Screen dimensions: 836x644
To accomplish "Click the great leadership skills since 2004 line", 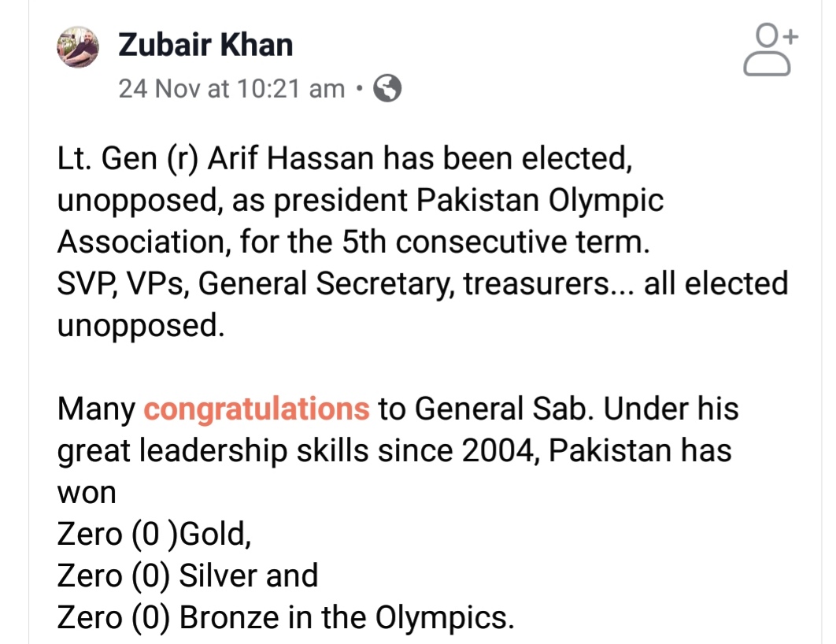I will (394, 451).
